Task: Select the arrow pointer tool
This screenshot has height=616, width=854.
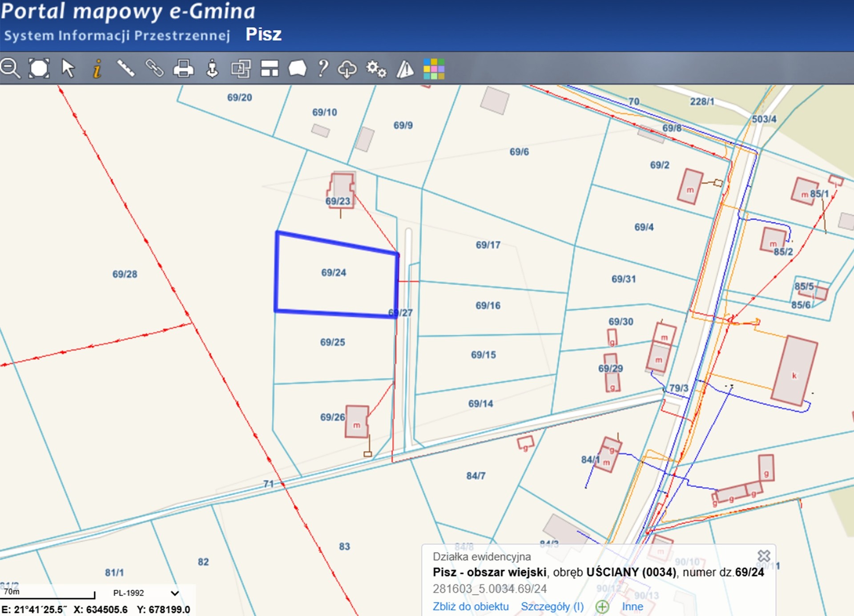Action: [x=68, y=68]
